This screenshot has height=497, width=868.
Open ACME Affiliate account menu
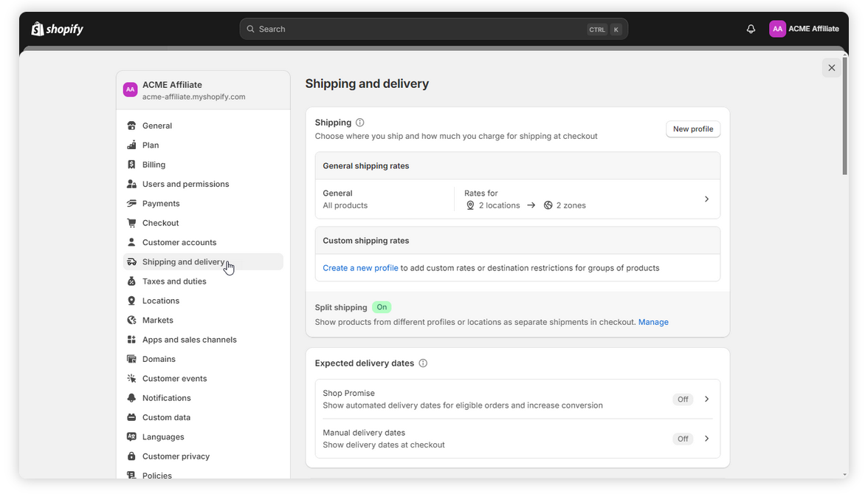pyautogui.click(x=804, y=29)
